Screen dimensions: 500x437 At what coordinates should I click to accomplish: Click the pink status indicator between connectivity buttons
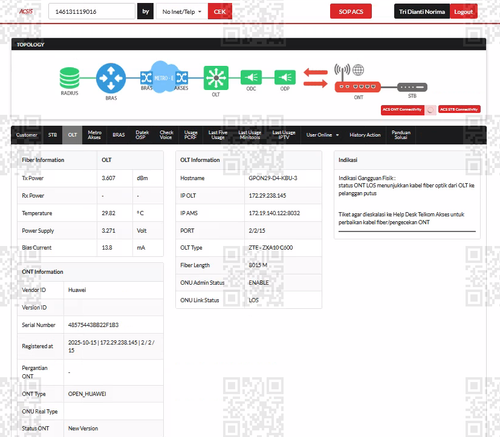(x=431, y=110)
